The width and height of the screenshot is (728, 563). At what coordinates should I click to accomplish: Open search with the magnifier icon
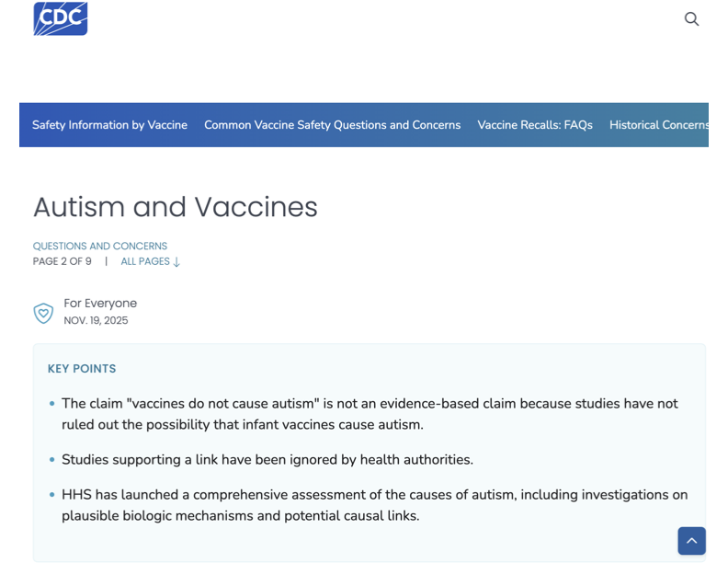pyautogui.click(x=691, y=18)
